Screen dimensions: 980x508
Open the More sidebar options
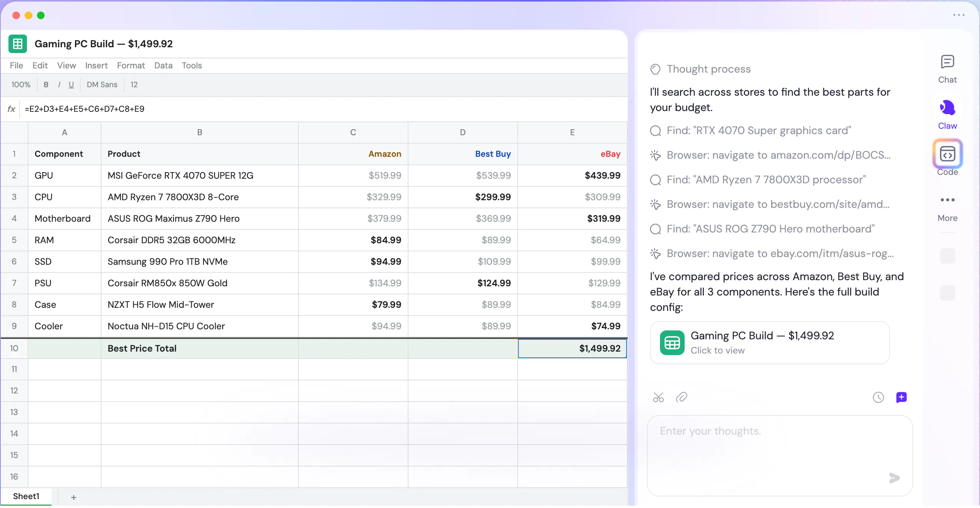click(947, 200)
